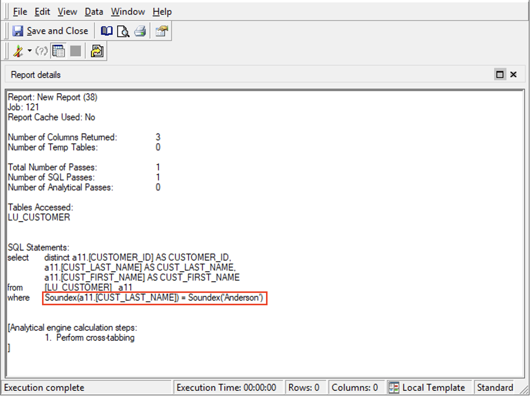The width and height of the screenshot is (532, 397).
Task: Open the properties icon with hand
Action: click(162, 31)
